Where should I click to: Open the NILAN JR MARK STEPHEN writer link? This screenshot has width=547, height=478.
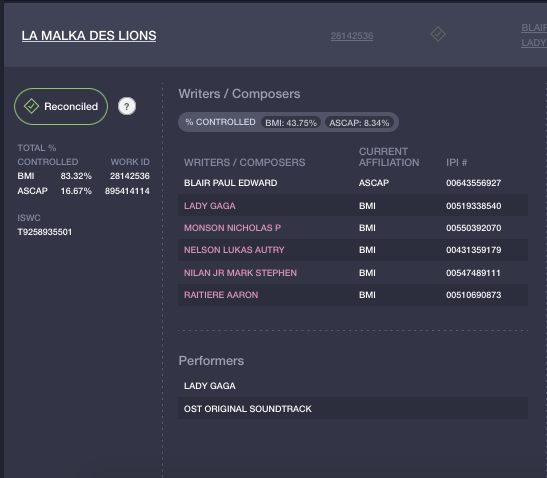pos(240,273)
